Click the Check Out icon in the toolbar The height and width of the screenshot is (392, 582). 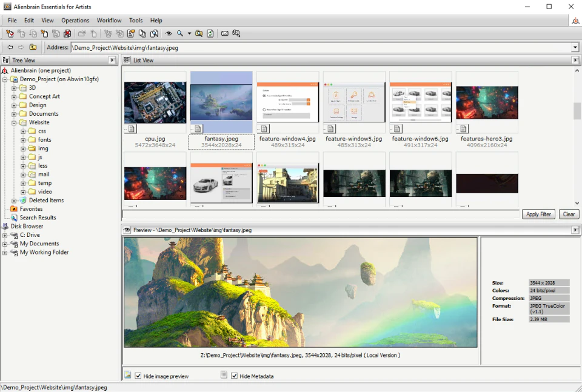point(10,34)
